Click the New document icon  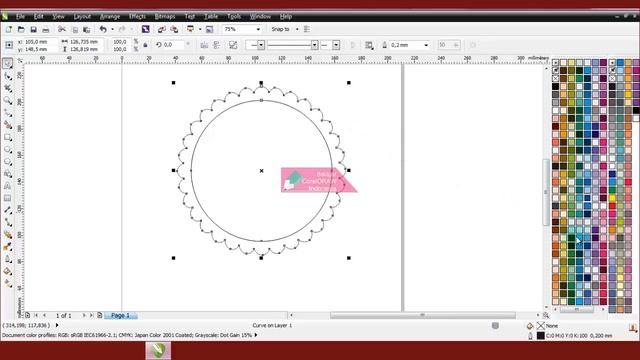9,29
